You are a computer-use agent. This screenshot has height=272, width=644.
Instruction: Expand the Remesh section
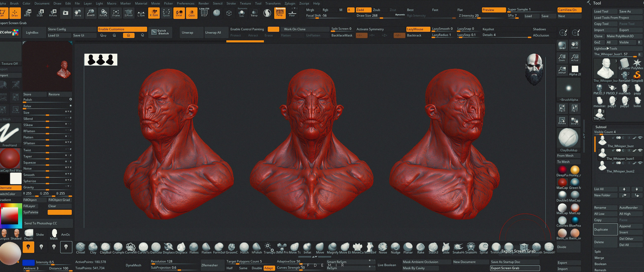point(600,270)
